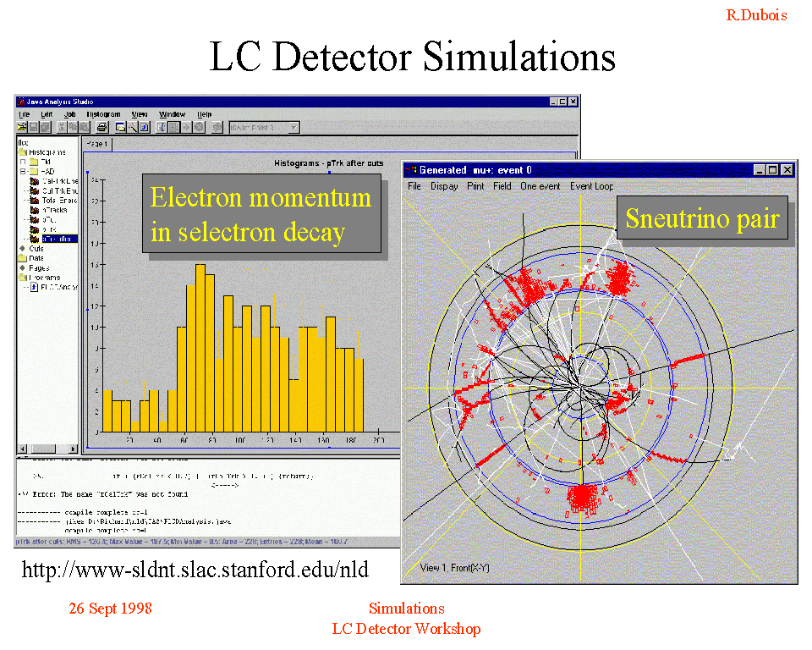Maximize the Generated mu+ event window

[772, 169]
